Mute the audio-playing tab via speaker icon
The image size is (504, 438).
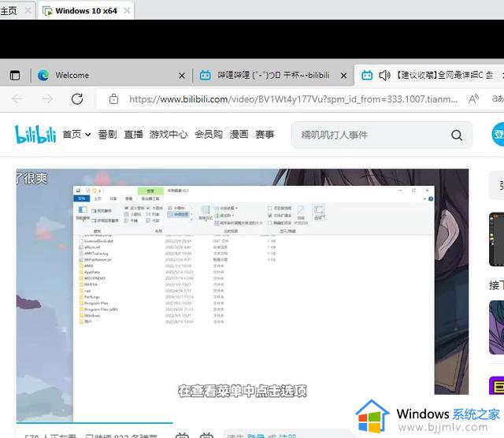[384, 76]
